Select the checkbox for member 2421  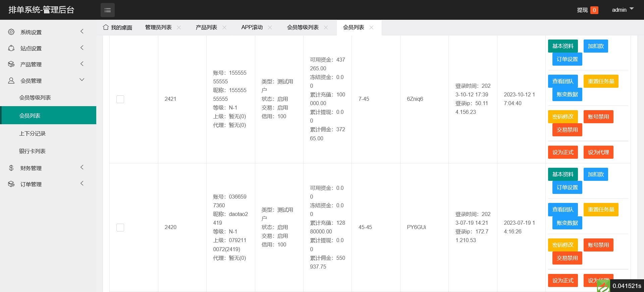(120, 99)
